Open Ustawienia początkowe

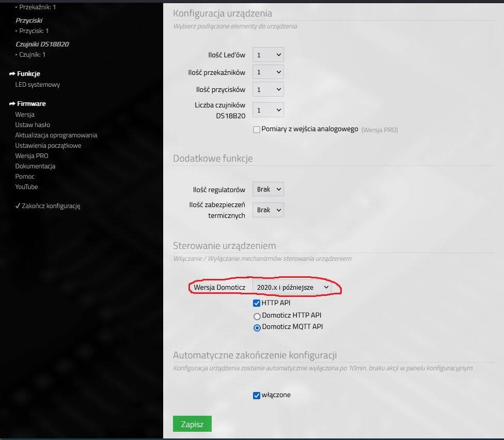coord(48,146)
